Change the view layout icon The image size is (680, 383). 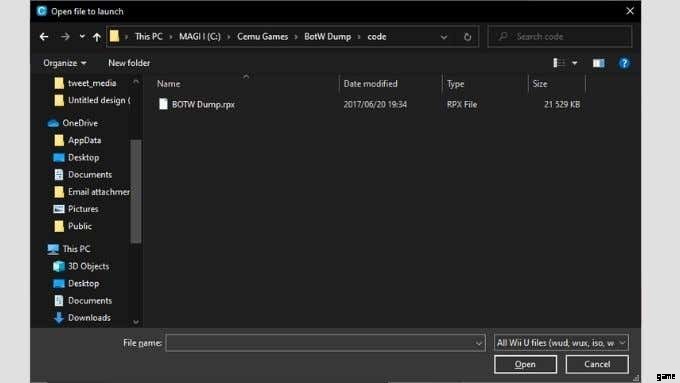pos(559,63)
